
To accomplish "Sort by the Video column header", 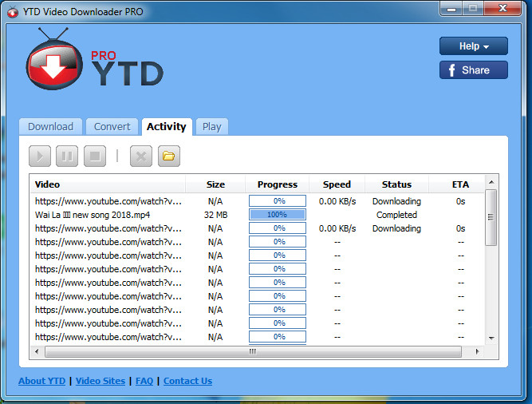I will (108, 184).
